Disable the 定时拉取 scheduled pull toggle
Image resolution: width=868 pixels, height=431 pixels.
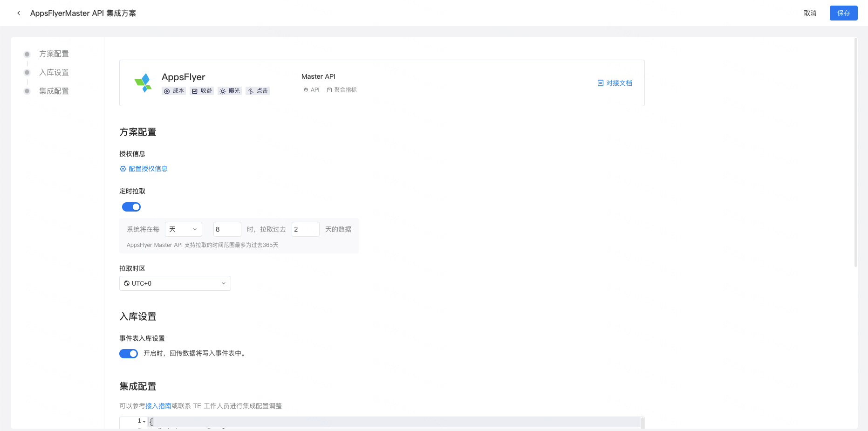coord(131,206)
